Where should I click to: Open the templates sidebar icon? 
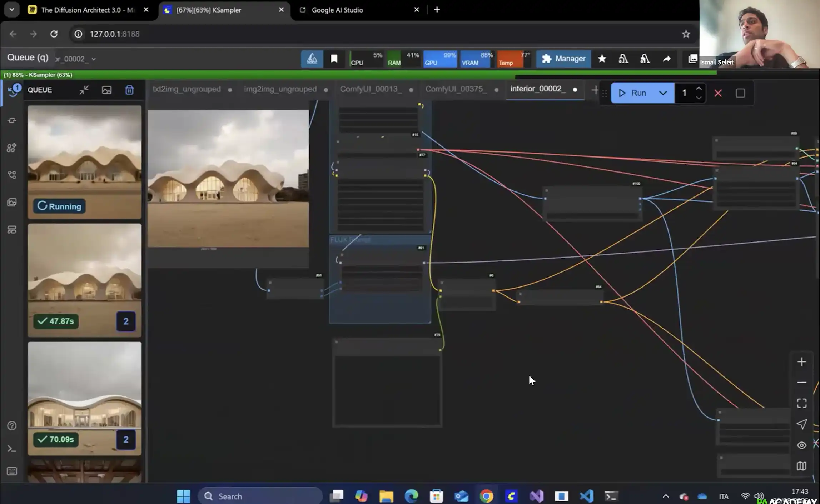coord(12,230)
